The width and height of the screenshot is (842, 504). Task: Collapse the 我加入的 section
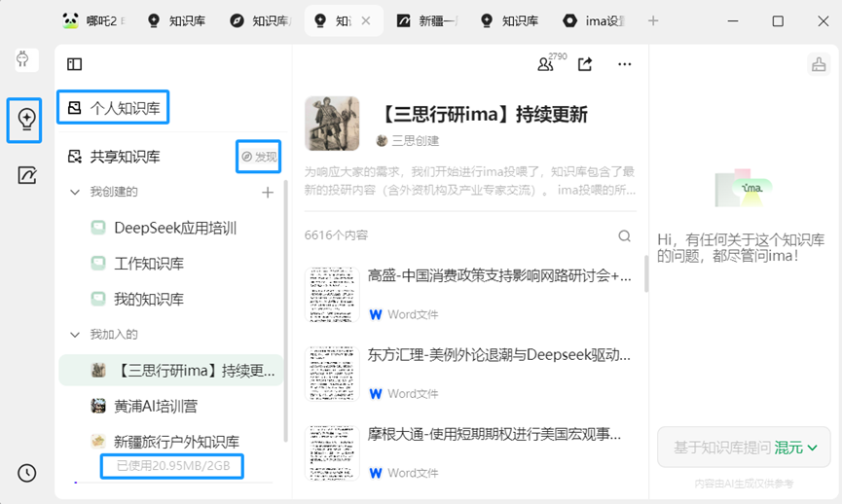coord(75,335)
